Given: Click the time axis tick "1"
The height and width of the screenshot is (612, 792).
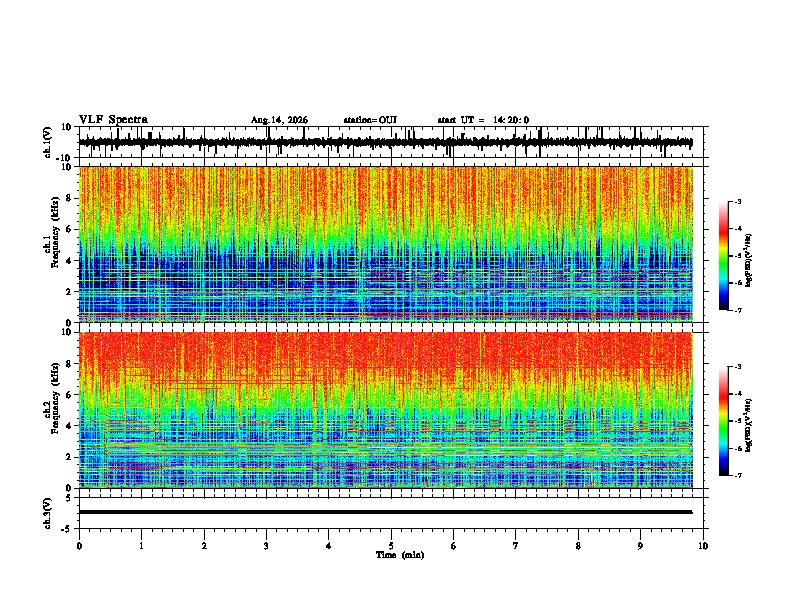Looking at the screenshot, I should point(141,546).
